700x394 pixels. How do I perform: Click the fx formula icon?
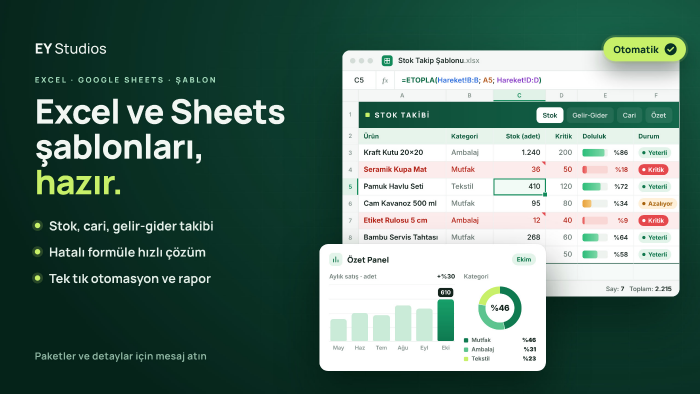tap(385, 80)
